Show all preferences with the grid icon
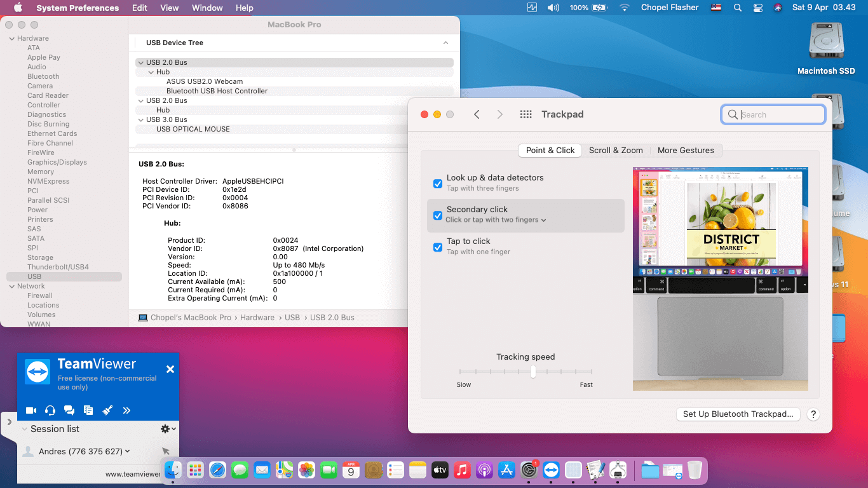 [526, 114]
